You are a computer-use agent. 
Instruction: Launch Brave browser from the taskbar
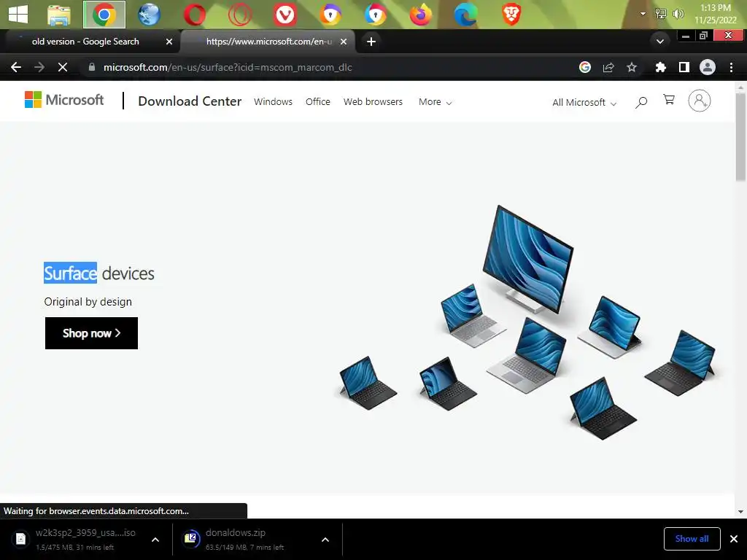coord(511,15)
